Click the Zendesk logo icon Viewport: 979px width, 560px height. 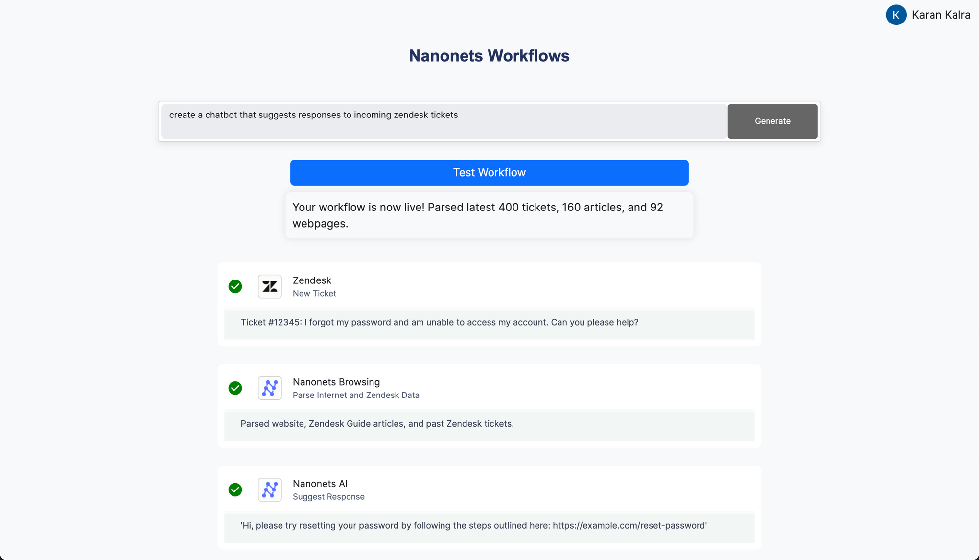click(x=270, y=286)
